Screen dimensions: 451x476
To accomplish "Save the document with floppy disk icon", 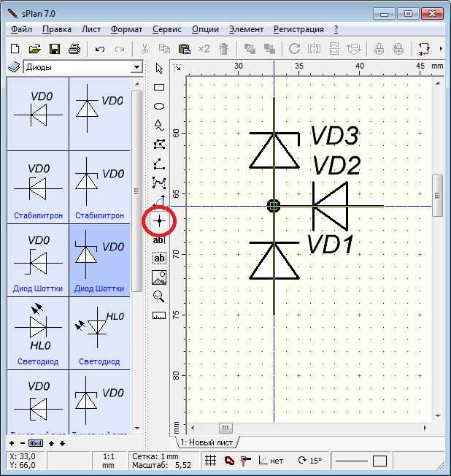I will point(55,49).
